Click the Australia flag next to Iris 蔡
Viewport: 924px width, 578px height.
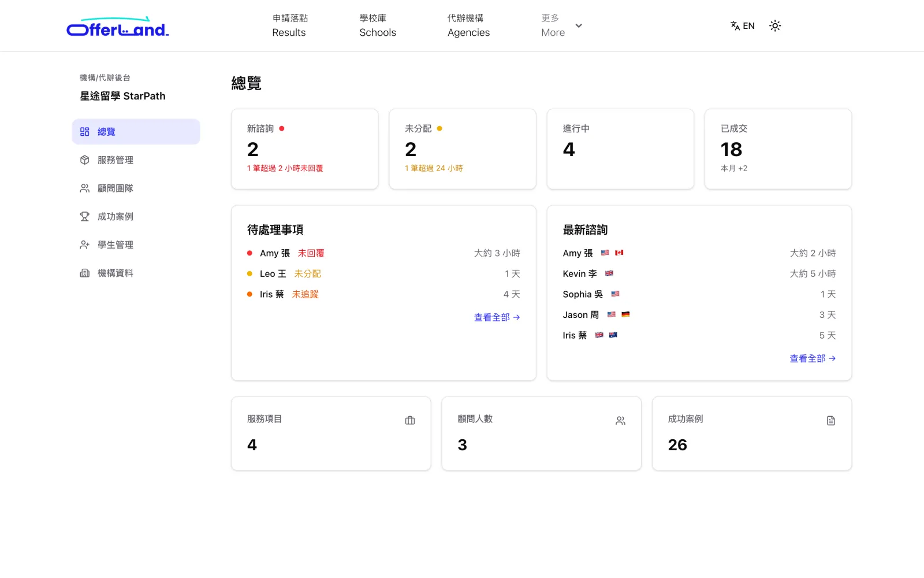click(x=613, y=335)
